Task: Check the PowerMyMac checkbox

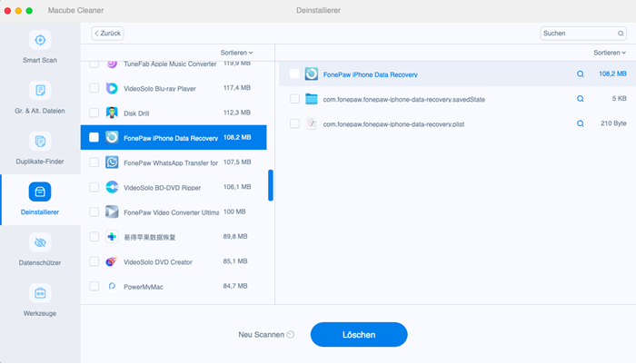Action: point(94,286)
